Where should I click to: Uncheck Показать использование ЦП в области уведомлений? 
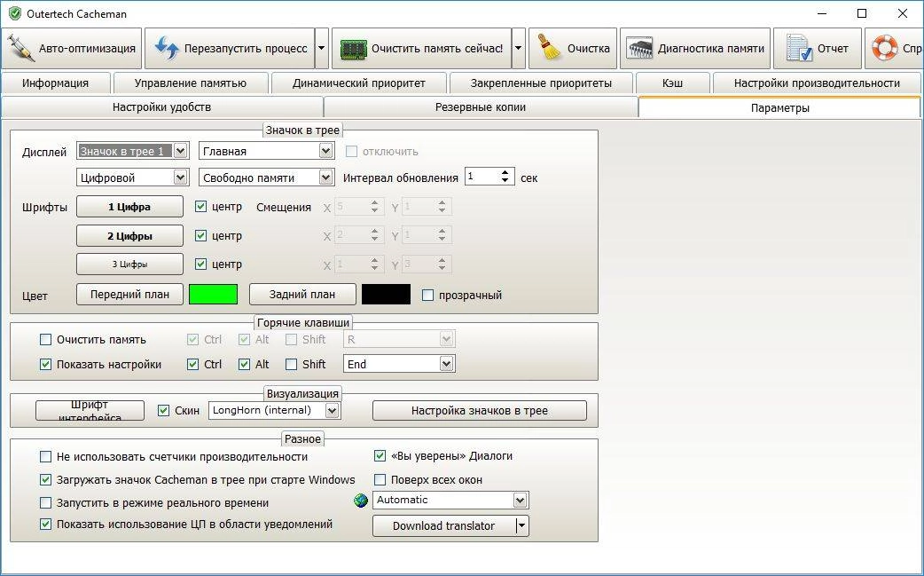[45, 524]
